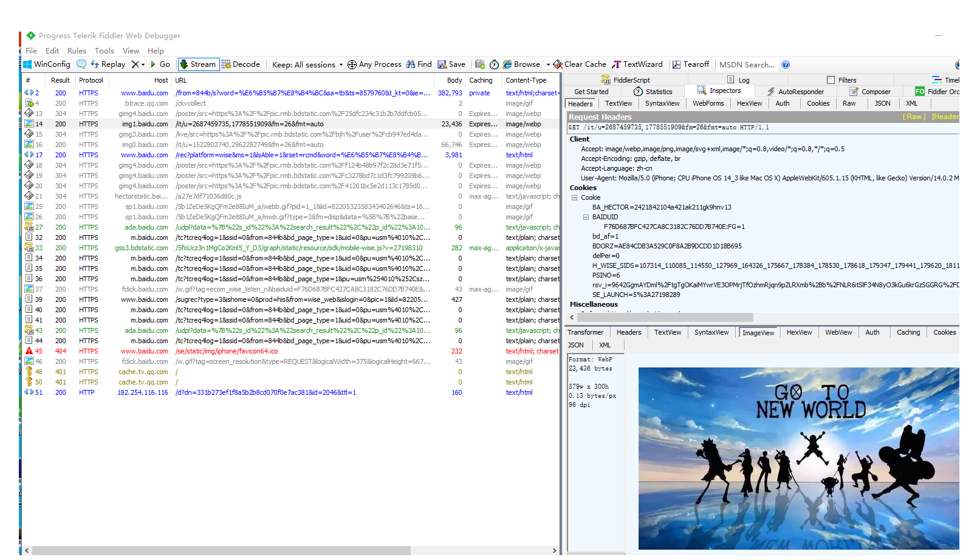Click the Any Process target icon
This screenshot has height=560, width=977.
pos(352,64)
